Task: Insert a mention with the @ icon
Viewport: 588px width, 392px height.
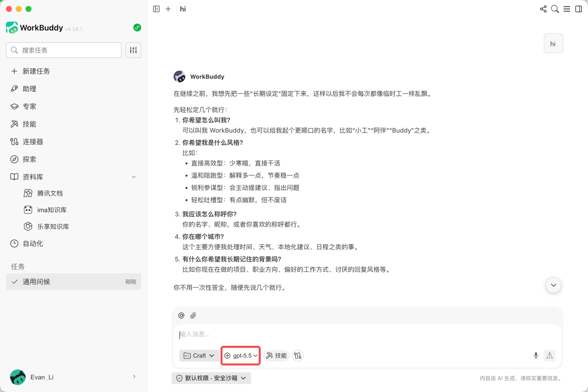Action: click(x=181, y=316)
